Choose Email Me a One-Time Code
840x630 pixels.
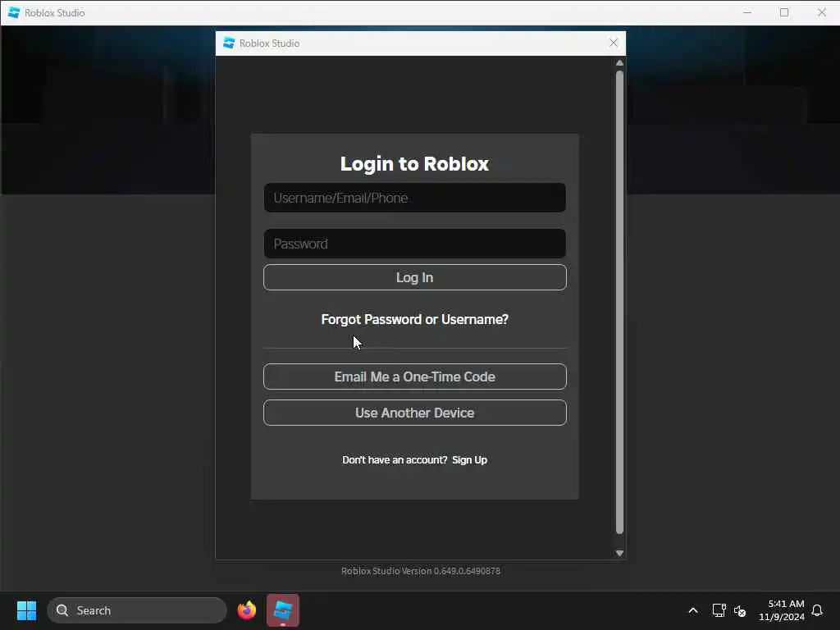[414, 377]
